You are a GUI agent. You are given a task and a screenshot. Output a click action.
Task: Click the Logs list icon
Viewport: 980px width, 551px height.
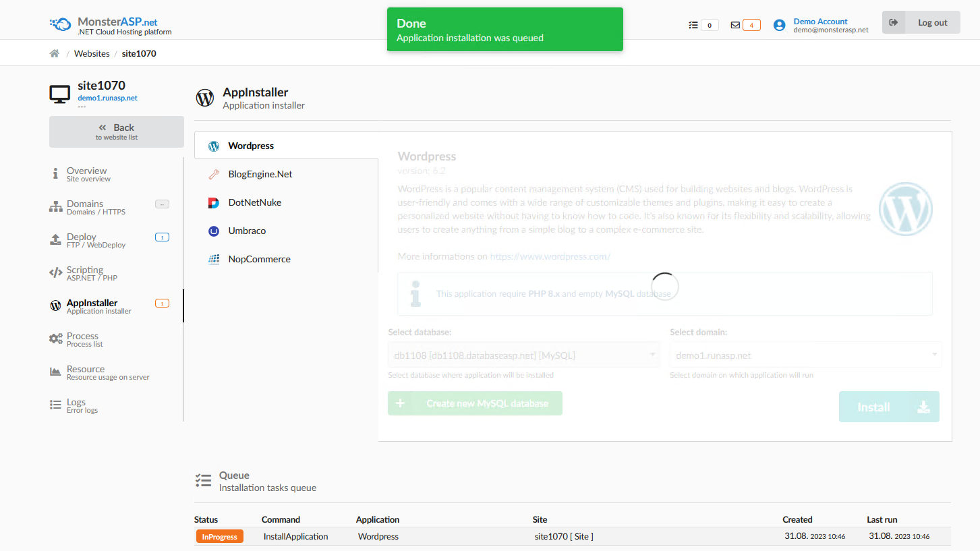click(55, 405)
